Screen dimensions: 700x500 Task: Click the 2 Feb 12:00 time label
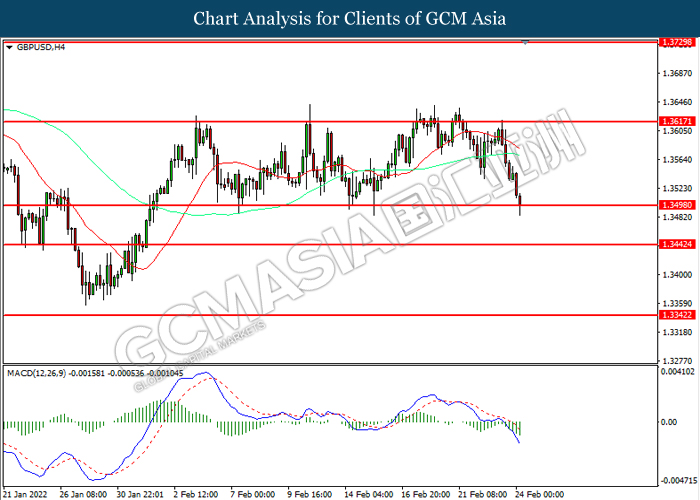point(196,494)
